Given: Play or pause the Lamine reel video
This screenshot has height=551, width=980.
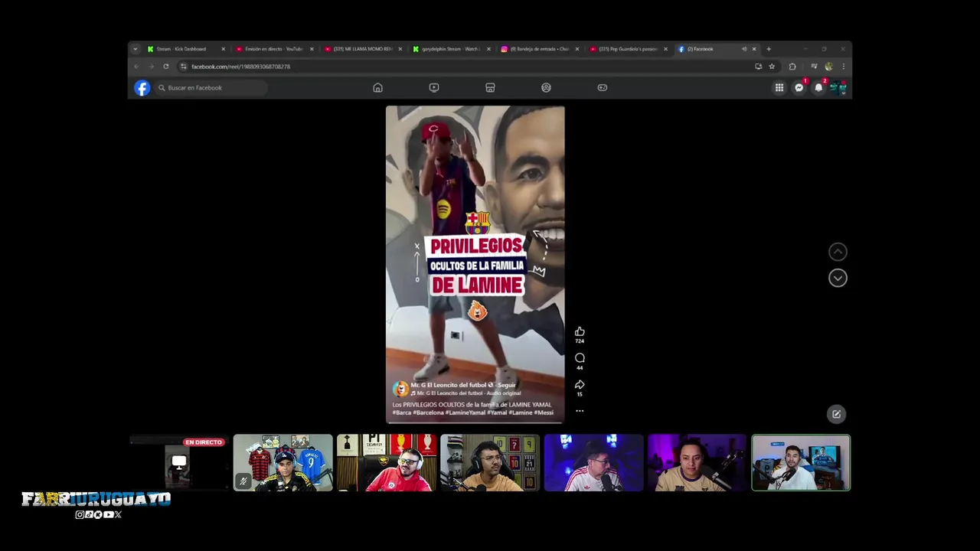Looking at the screenshot, I should tap(475, 264).
